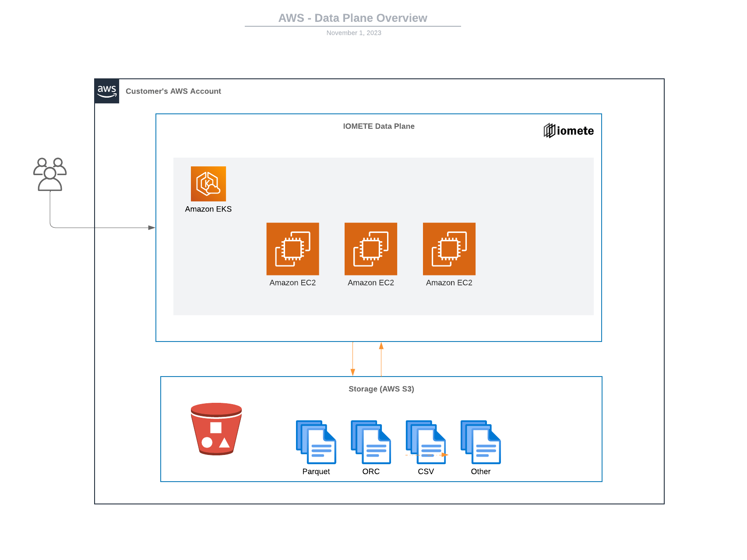This screenshot has width=747, height=560.
Task: Select the 'IOMETE Data Plane' heading
Action: coord(379,126)
